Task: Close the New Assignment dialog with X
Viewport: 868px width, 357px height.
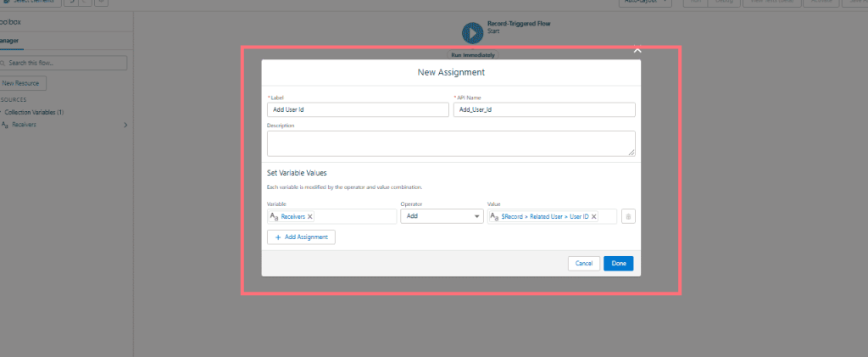Action: click(x=637, y=51)
